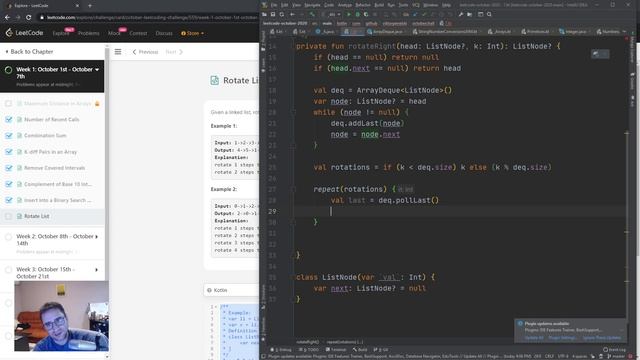
Task: Open the Discuss nav item
Action: pyautogui.click(x=164, y=33)
